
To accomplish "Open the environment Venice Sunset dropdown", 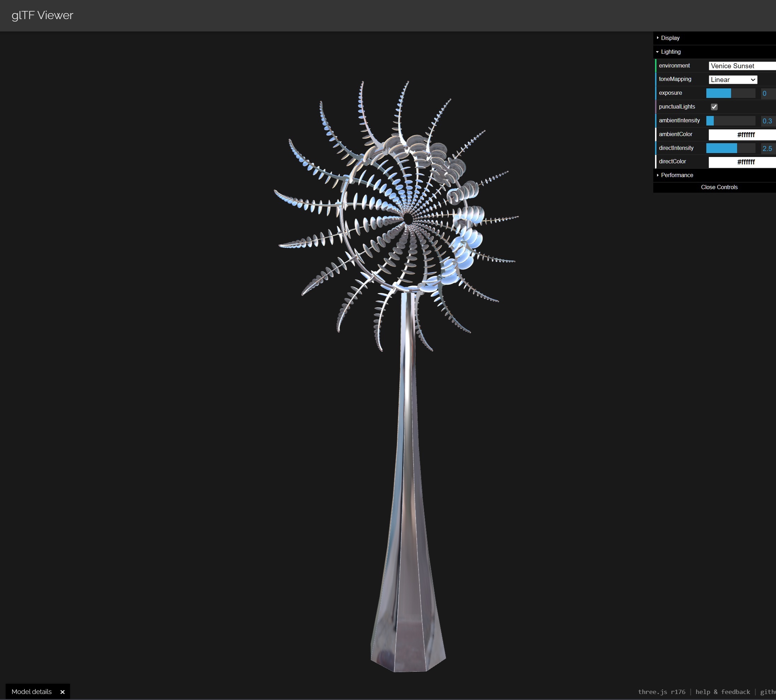I will [741, 66].
